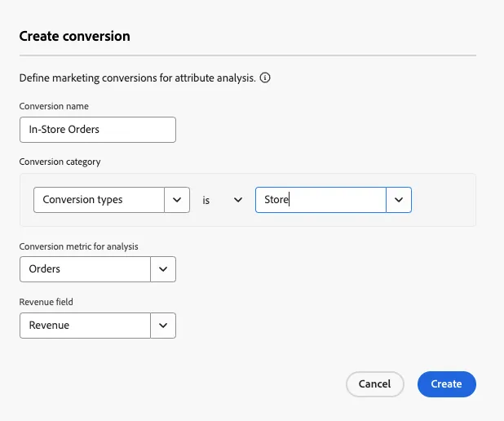Screen dimensions: 504x421
Task: Click the 'Conversion metric for analysis' label
Action: coord(79,246)
